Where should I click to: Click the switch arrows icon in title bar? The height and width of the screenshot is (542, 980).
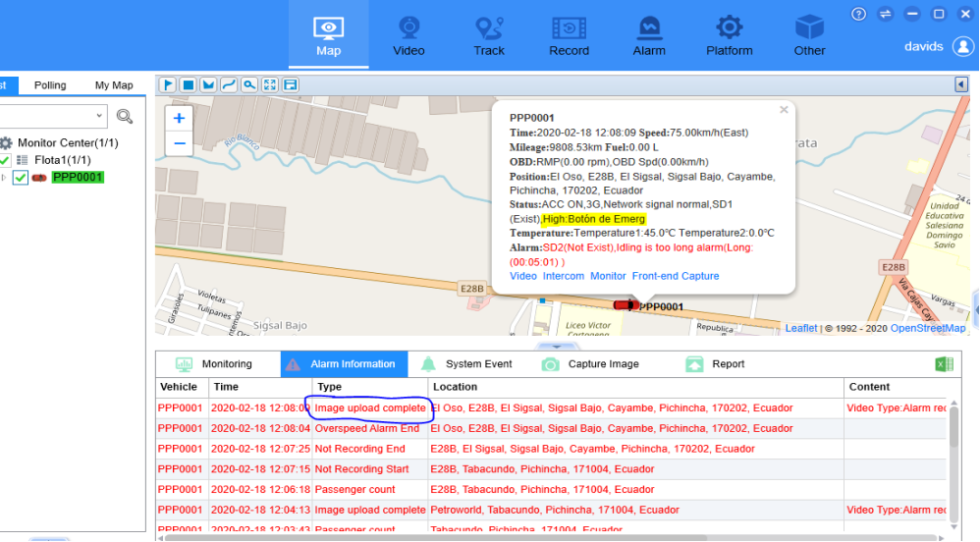pyautogui.click(x=886, y=14)
